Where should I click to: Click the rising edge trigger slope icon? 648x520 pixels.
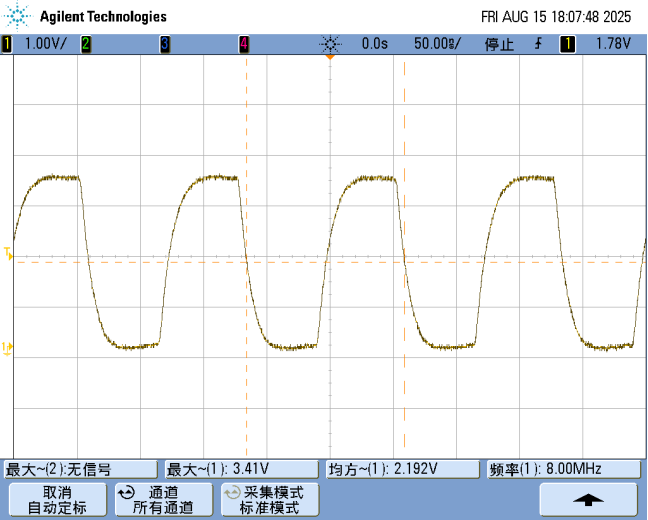pyautogui.click(x=539, y=44)
